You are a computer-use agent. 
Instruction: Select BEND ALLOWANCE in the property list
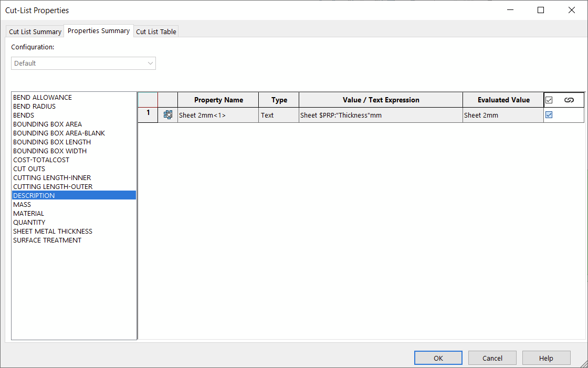point(74,97)
